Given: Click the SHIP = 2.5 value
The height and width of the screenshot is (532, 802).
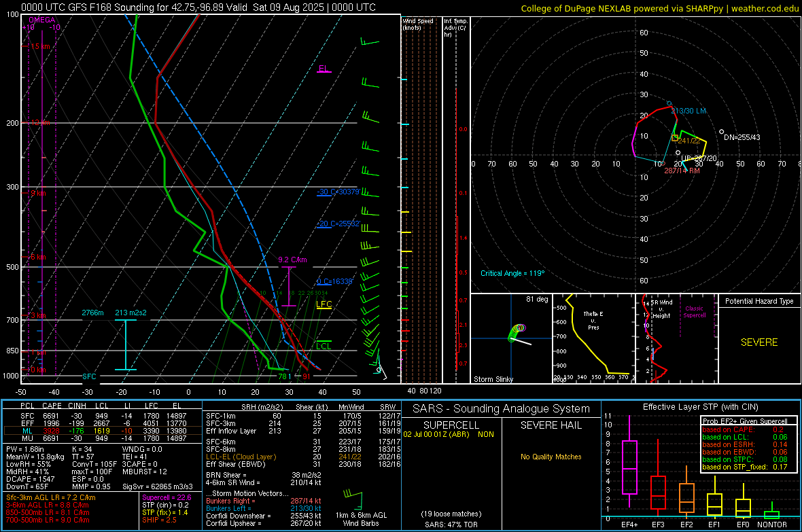Looking at the screenshot, I should pos(159,520).
